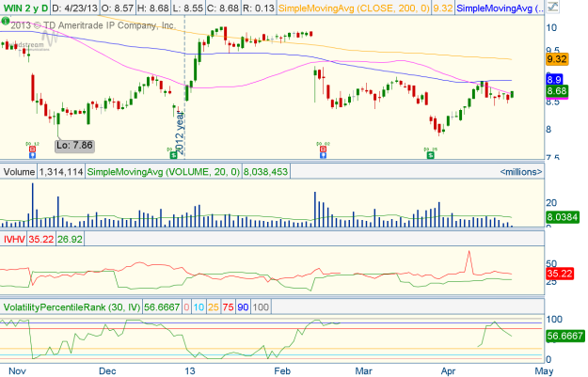
Task: Click the blue 90 level swatch
Action: point(244,306)
